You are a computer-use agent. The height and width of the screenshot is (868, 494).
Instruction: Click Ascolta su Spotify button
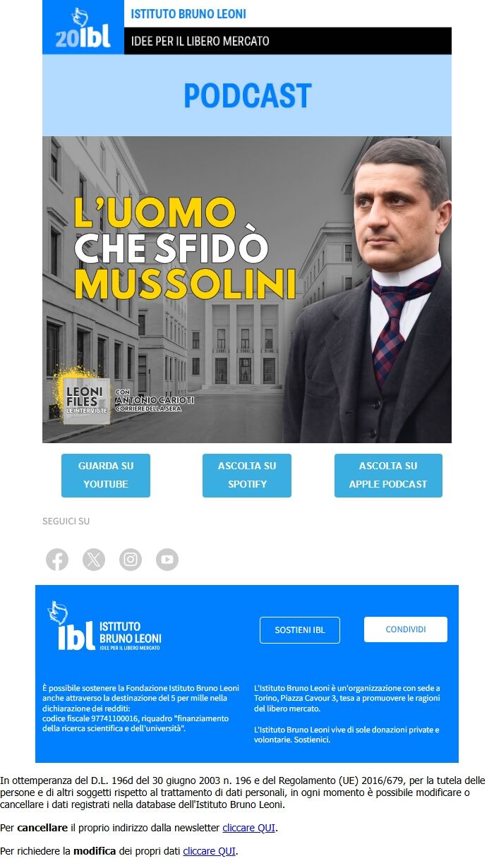click(x=247, y=476)
